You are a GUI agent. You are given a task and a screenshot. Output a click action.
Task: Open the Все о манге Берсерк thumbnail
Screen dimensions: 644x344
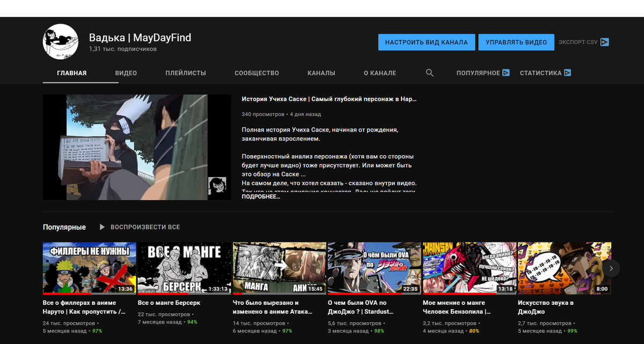click(184, 268)
